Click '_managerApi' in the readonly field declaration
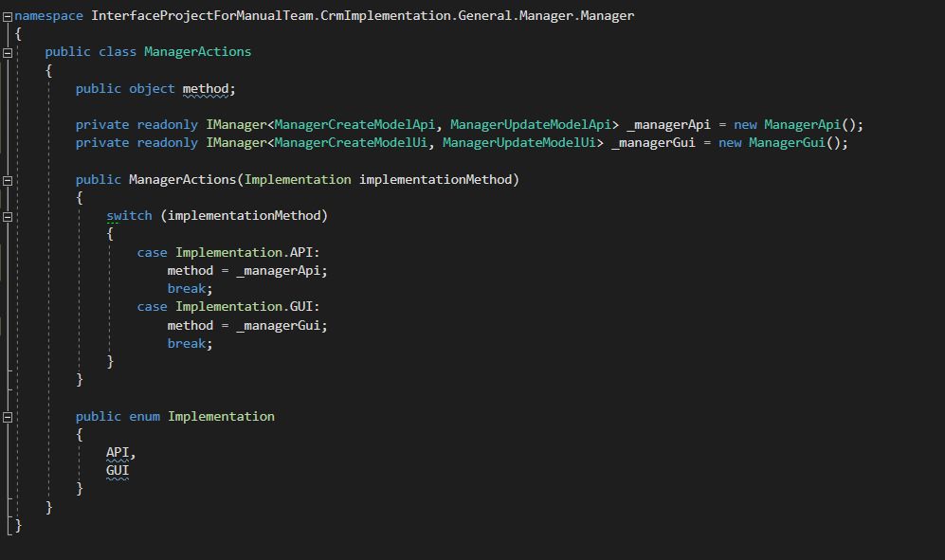 [668, 125]
